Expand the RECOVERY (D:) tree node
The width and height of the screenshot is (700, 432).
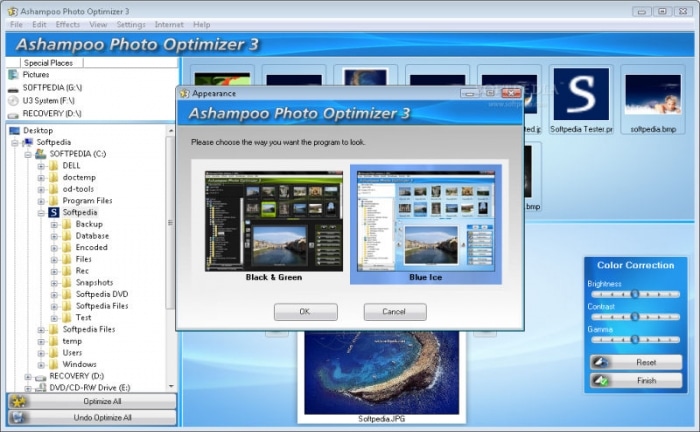(x=28, y=377)
